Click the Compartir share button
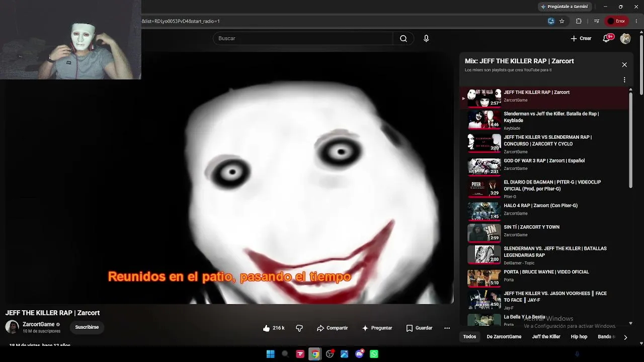Screen dimensions: 644x362 [332, 328]
